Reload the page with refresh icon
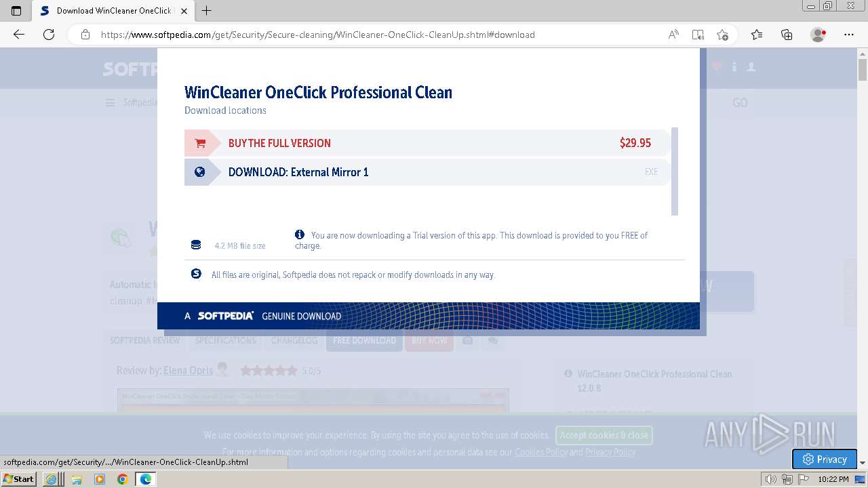 click(x=49, y=35)
